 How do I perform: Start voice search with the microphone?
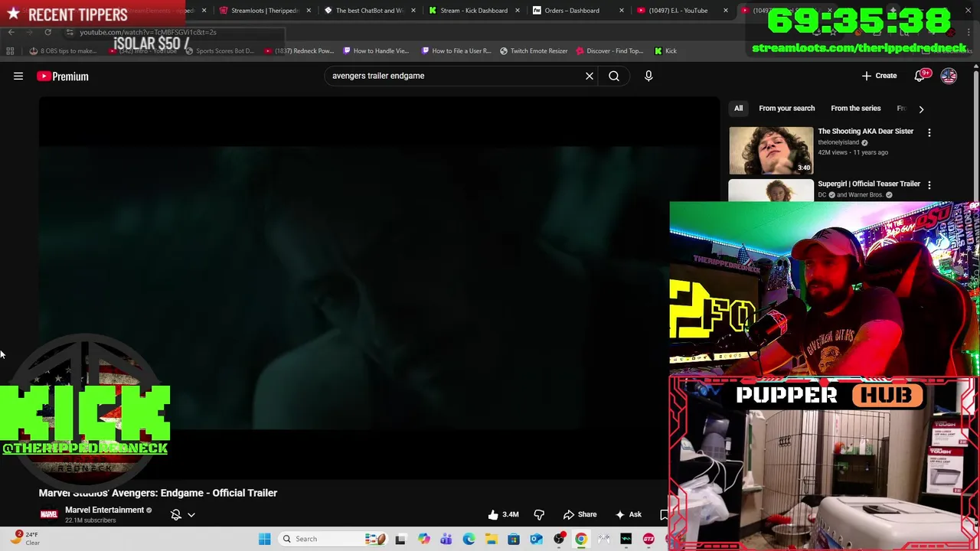(x=648, y=76)
